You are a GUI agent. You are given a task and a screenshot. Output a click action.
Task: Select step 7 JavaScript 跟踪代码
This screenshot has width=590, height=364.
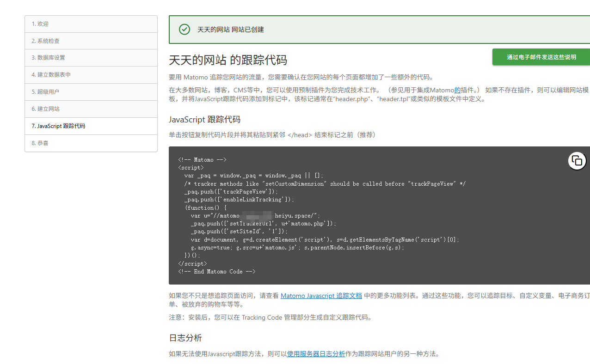coord(91,126)
